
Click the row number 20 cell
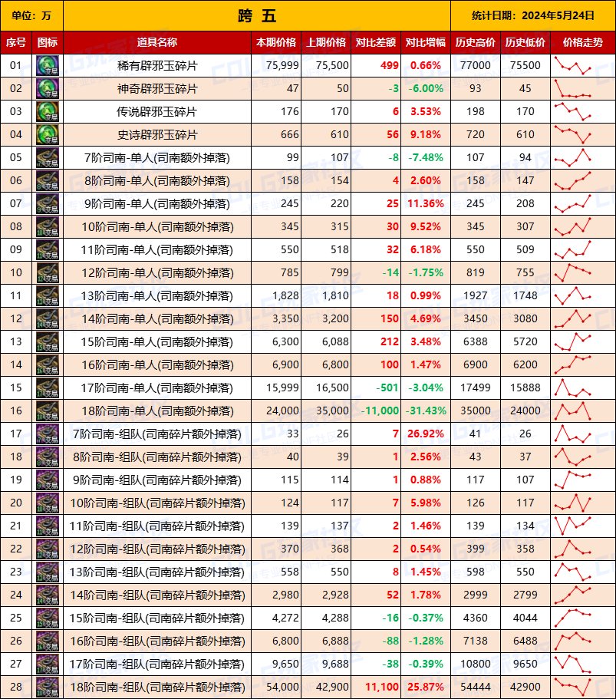coord(16,503)
